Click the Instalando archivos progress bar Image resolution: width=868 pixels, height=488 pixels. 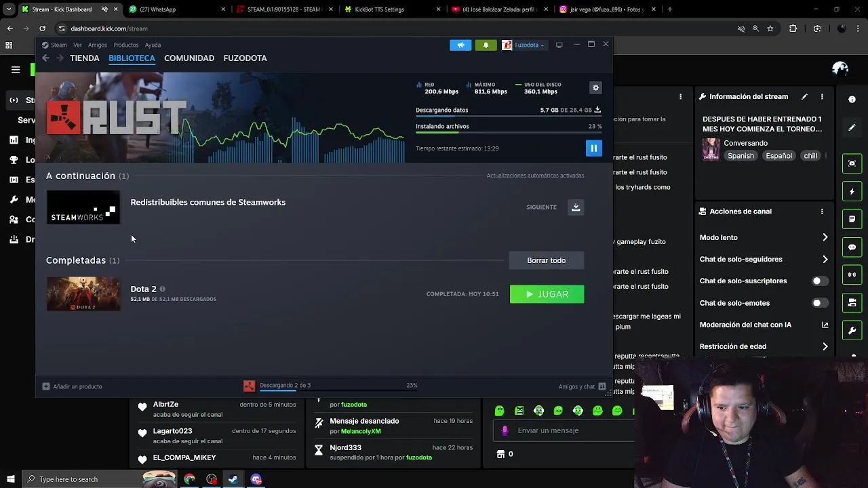pos(509,133)
